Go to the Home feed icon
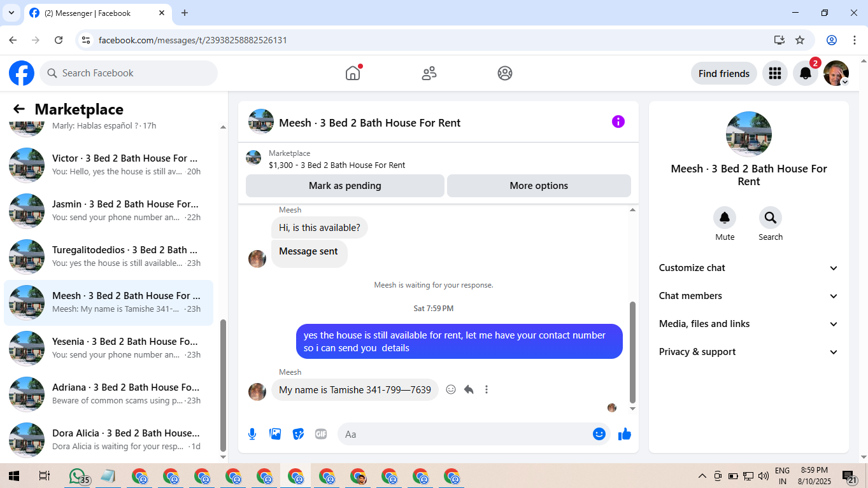Screen dimensions: 868x488 tap(353, 73)
